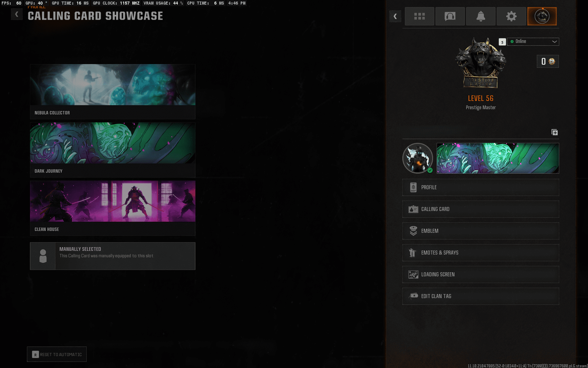Click the back arrow beside Calling Card Showcase
This screenshot has height=368, width=588.
(x=17, y=14)
